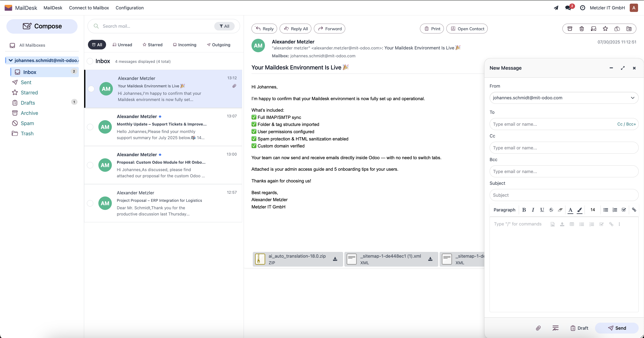This screenshot has width=644, height=338.
Task: Open Connect to Mailbox menu
Action: click(89, 8)
